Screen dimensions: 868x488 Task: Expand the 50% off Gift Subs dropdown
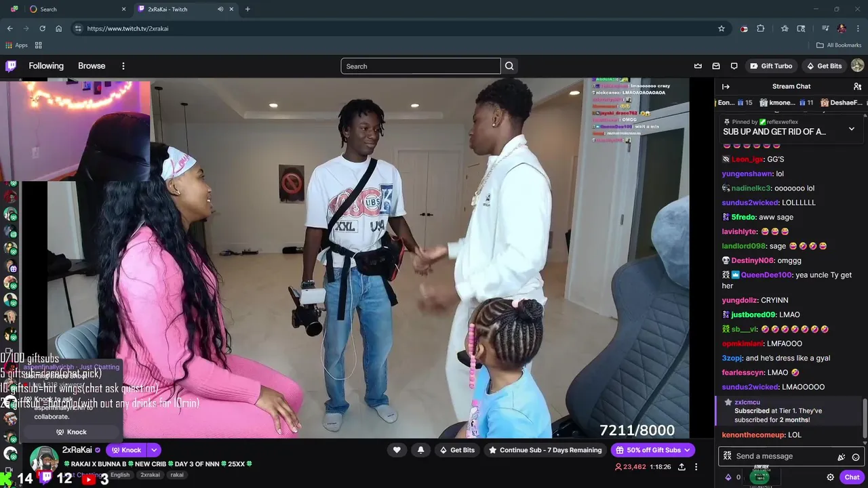pos(687,450)
